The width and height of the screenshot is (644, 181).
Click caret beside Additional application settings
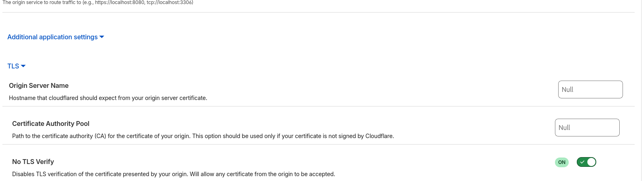[102, 37]
